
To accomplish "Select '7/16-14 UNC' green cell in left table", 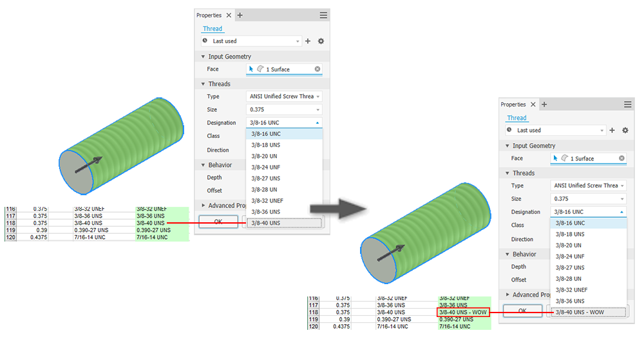I will (162, 237).
